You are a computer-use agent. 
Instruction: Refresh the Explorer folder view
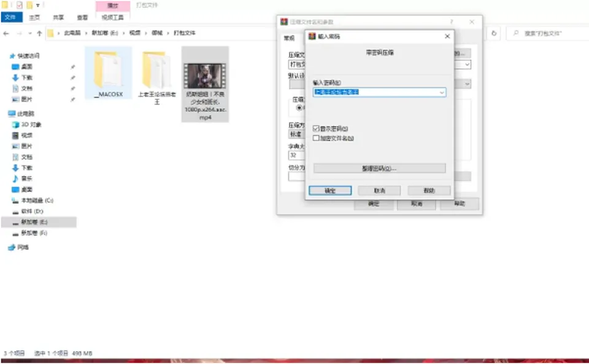pos(494,34)
